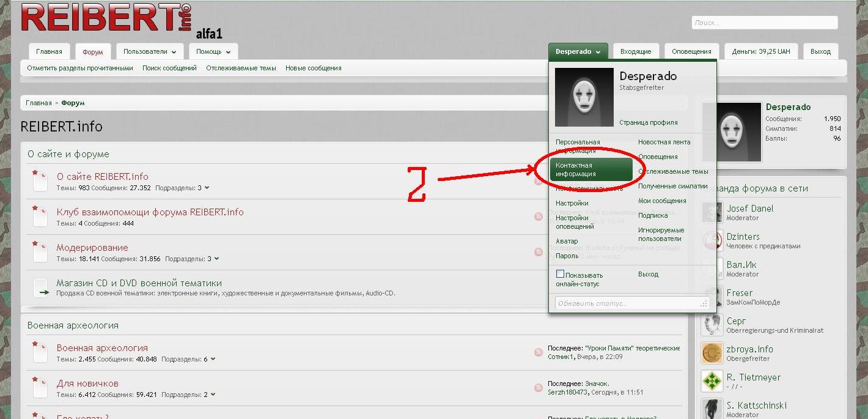Image resolution: width=868 pixels, height=419 pixels.
Task: Open the Оповещения tab in top bar
Action: click(691, 52)
